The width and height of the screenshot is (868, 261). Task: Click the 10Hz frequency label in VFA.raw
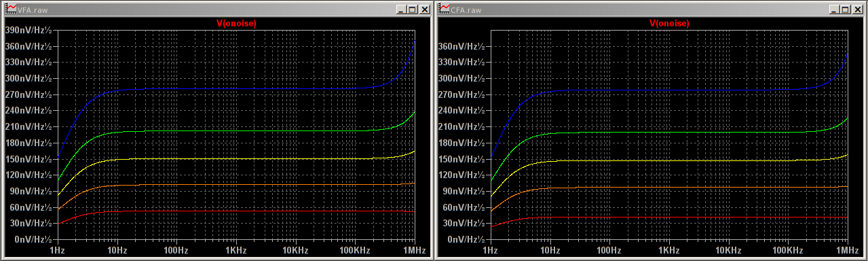tap(117, 251)
